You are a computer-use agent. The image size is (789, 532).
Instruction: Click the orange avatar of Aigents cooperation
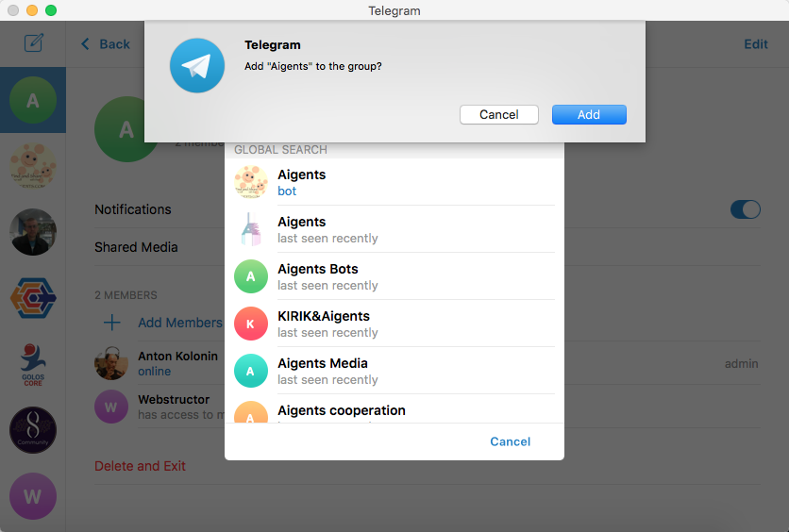pyautogui.click(x=251, y=412)
